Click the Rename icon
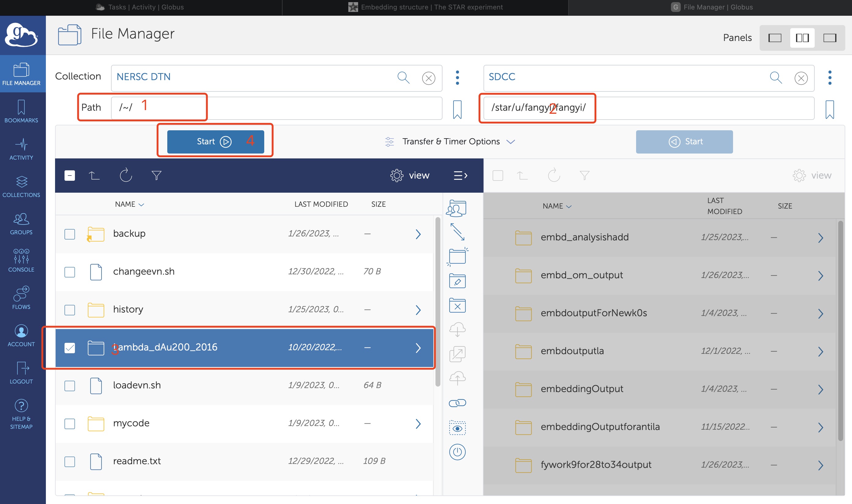The height and width of the screenshot is (504, 852). click(x=457, y=281)
